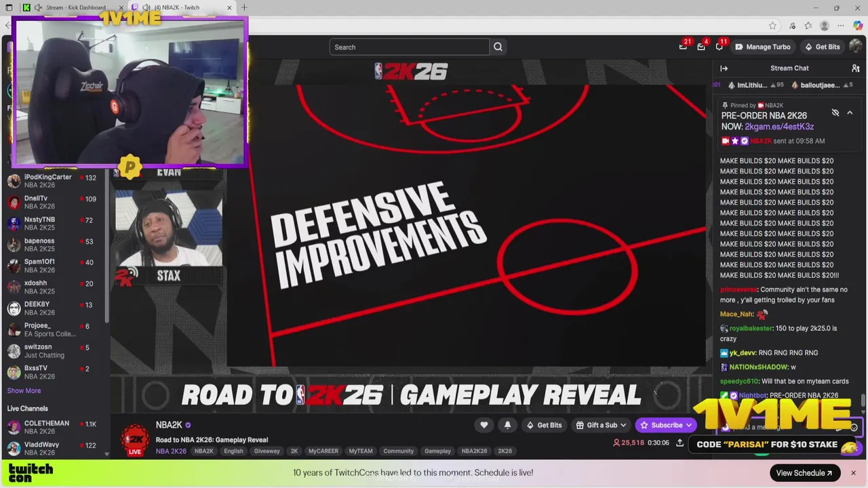The height and width of the screenshot is (488, 868).
Task: Click the search magnifier button
Action: coord(498,47)
